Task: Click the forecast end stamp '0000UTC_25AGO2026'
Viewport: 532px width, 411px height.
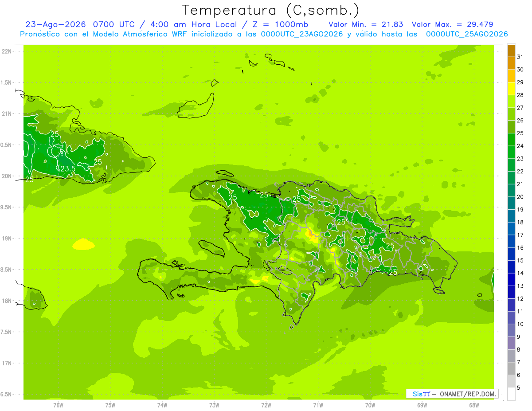Action: point(466,34)
